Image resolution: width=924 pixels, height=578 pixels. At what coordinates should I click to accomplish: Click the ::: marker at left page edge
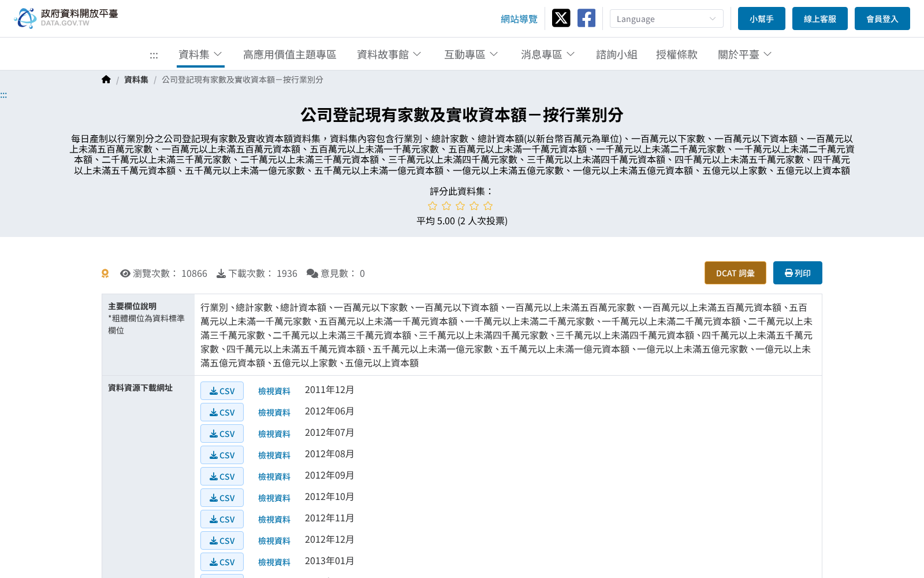tap(3, 95)
